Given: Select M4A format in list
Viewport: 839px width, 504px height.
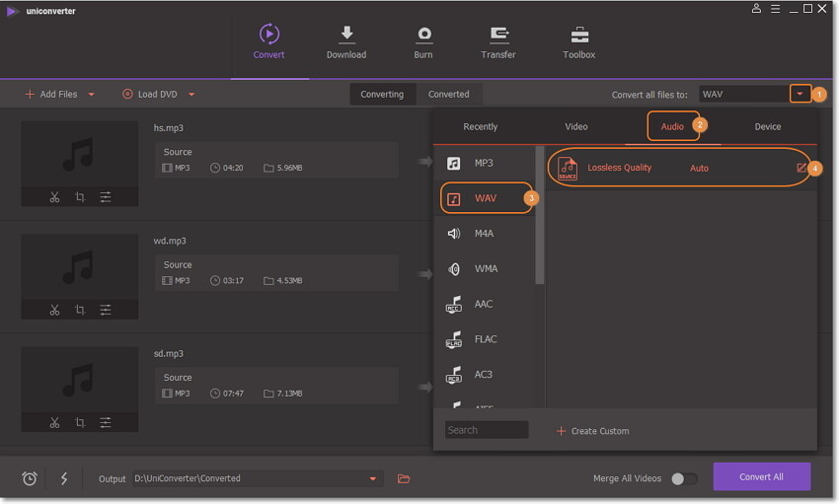Looking at the screenshot, I should tap(486, 234).
